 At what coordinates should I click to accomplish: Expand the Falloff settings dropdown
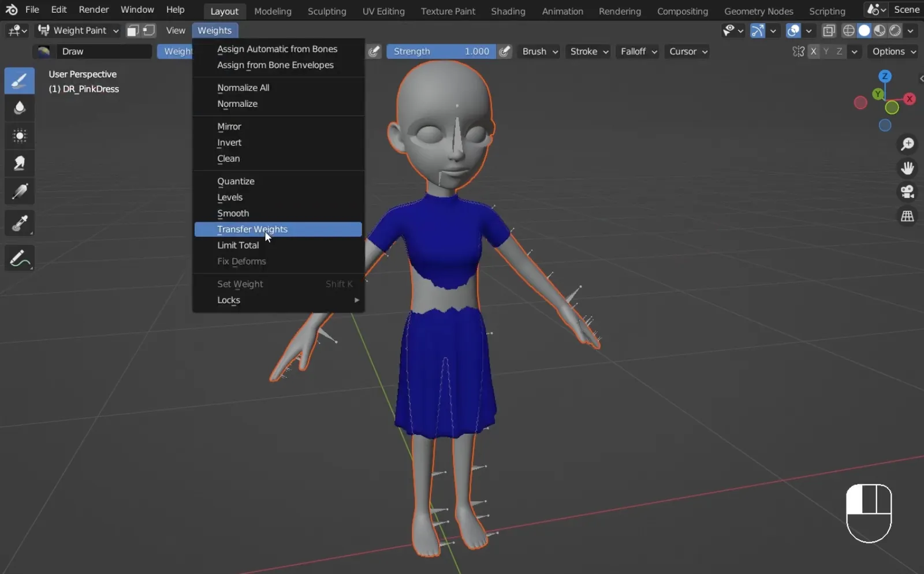coord(638,51)
